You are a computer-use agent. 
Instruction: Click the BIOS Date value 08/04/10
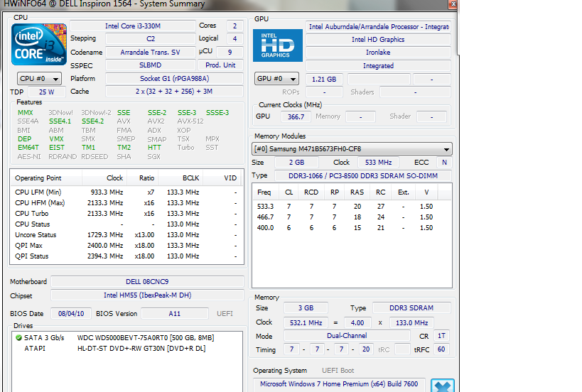[x=71, y=314]
